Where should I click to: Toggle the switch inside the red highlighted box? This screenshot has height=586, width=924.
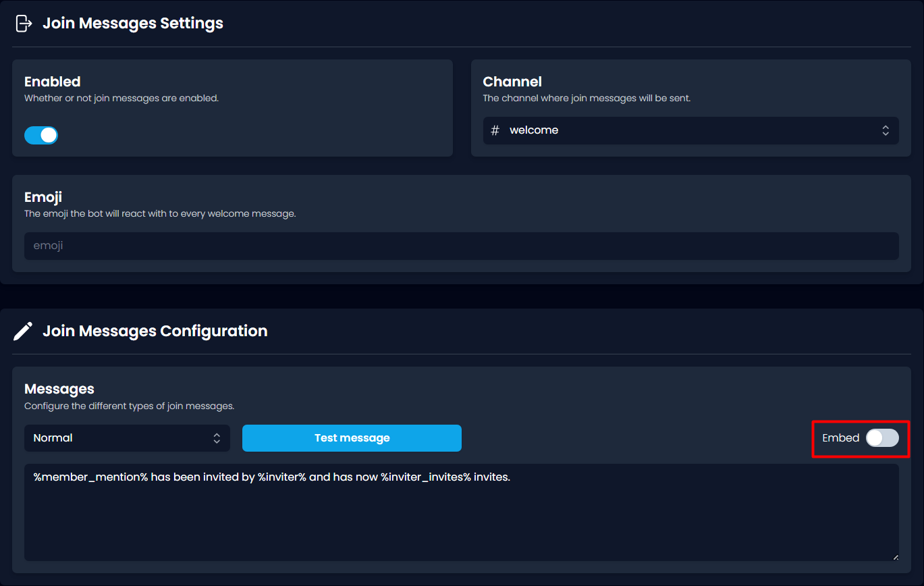point(881,438)
